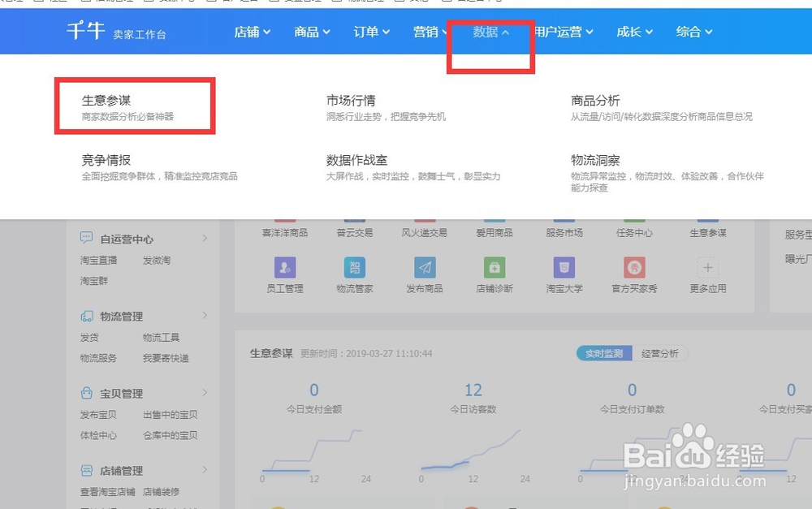Open the 生意参谋 shortcut in app grid
The image size is (812, 509).
[x=708, y=232]
